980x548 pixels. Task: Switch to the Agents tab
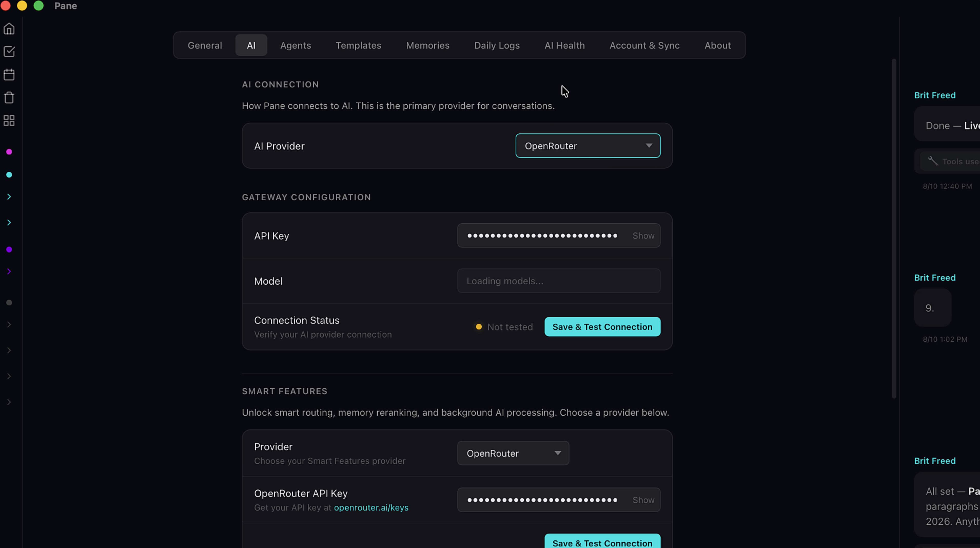click(296, 45)
